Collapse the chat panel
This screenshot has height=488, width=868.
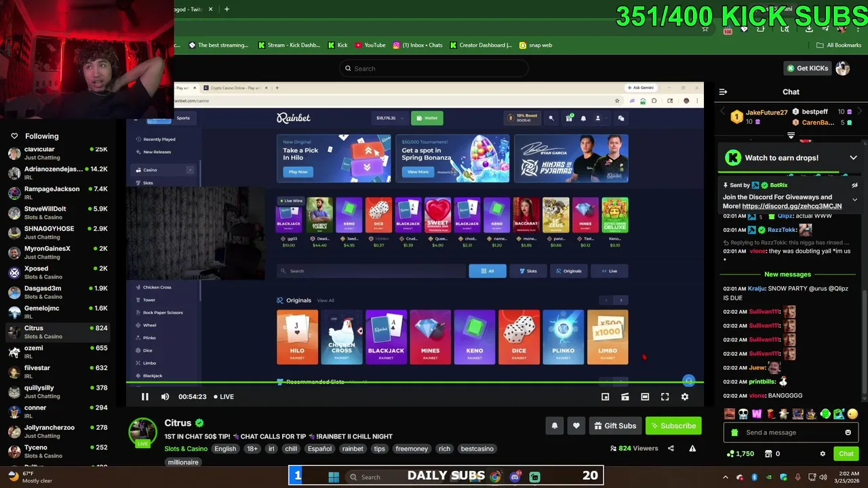pyautogui.click(x=723, y=91)
